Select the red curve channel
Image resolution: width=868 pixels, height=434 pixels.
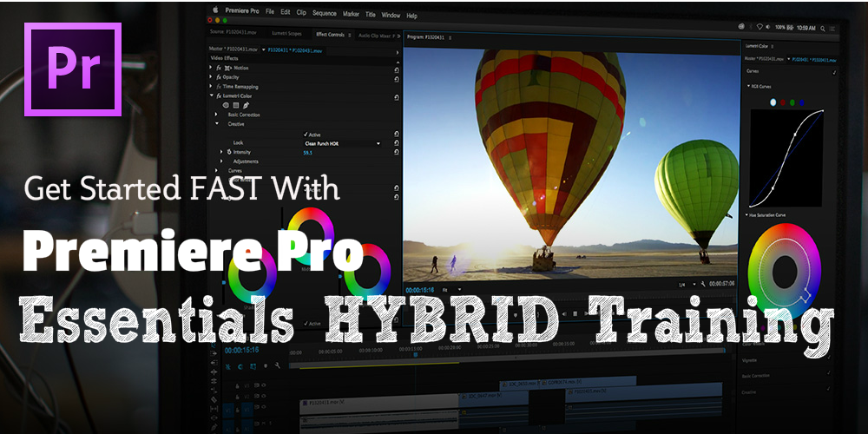click(x=783, y=102)
